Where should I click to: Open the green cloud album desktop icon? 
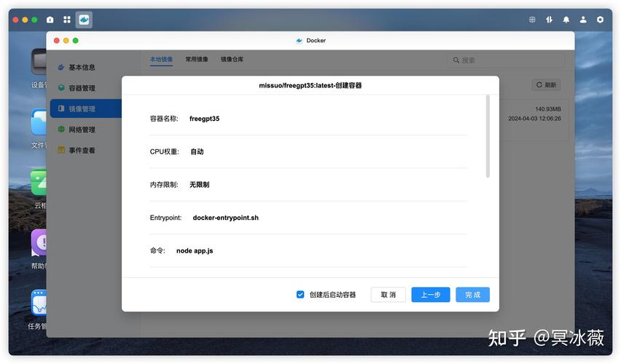point(39,183)
